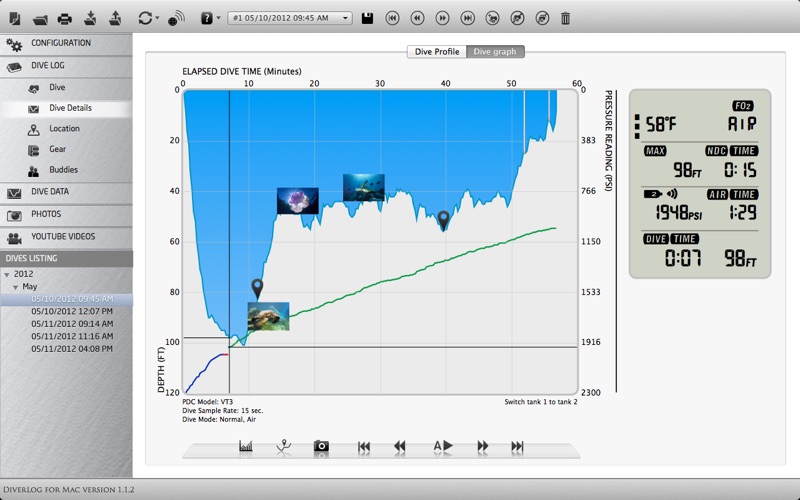Toggle the diver location marker icon
Screen dimensions: 800x500
(x=284, y=446)
